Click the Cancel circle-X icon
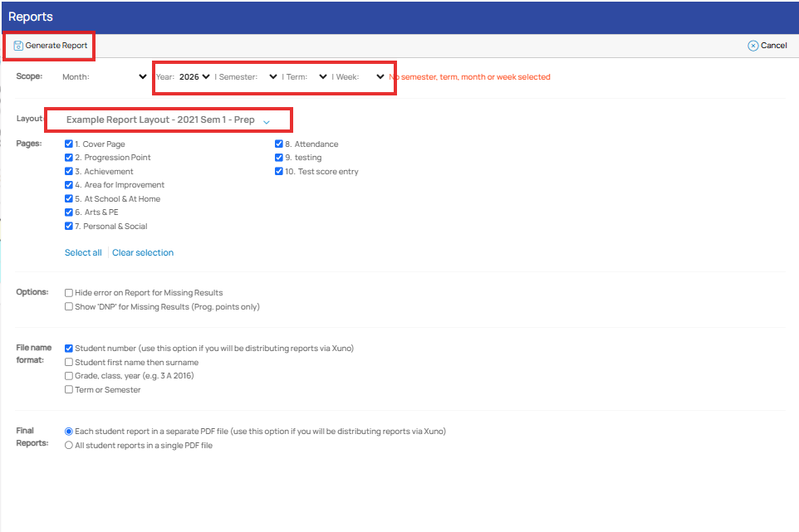The width and height of the screenshot is (799, 532). [x=752, y=46]
